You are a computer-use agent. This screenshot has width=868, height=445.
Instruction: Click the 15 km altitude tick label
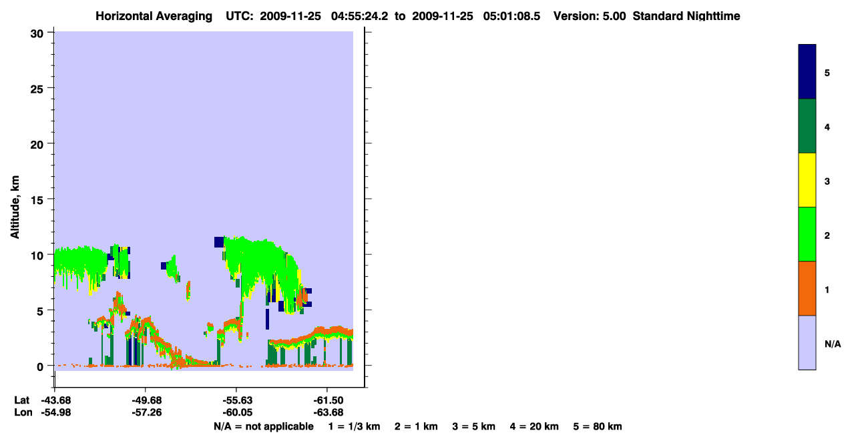(37, 199)
